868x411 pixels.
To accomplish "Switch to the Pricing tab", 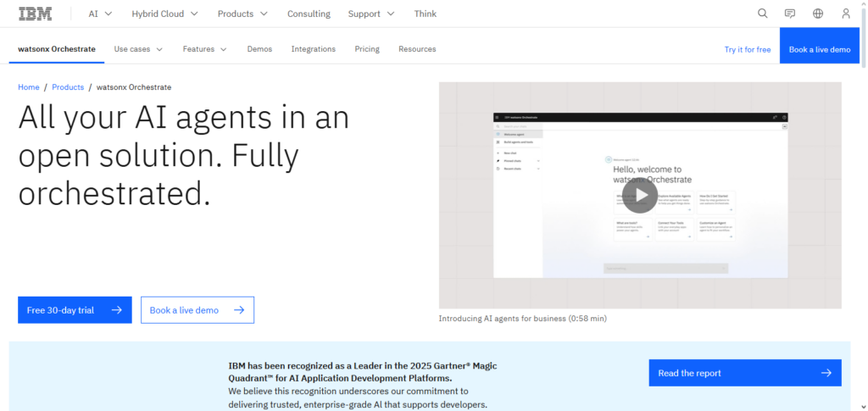I will pyautogui.click(x=367, y=49).
